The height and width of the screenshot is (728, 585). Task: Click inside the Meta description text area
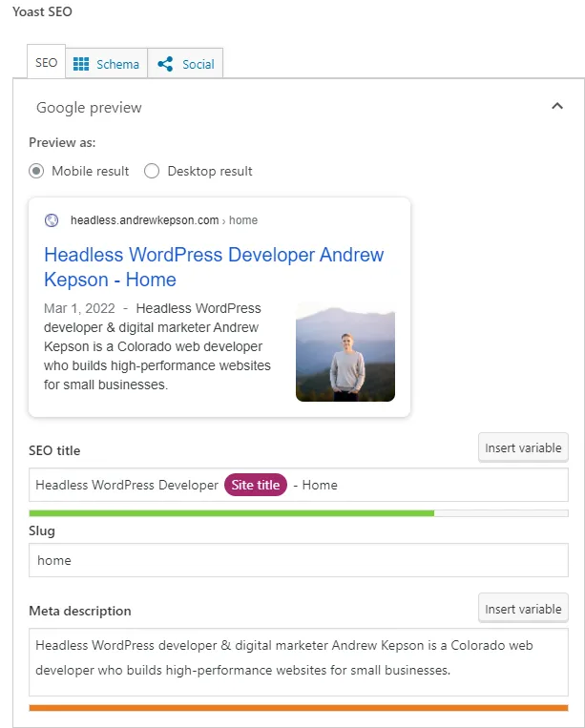pos(299,662)
